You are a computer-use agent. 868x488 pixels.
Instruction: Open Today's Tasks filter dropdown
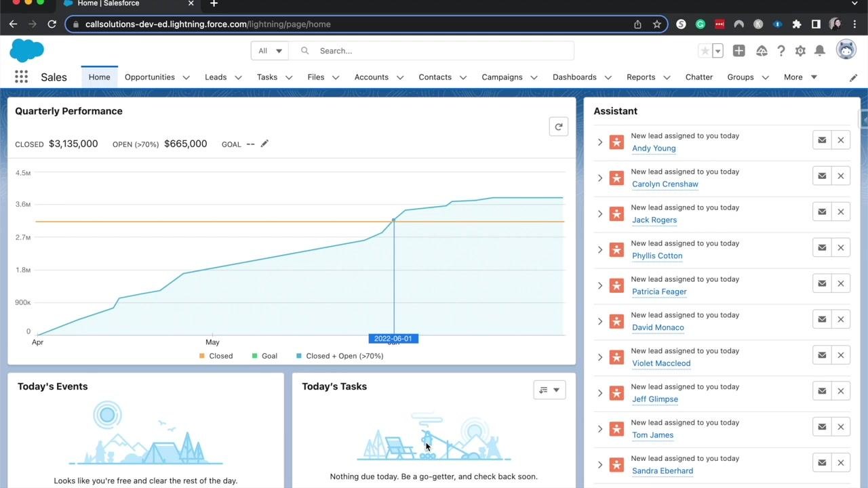click(x=549, y=390)
